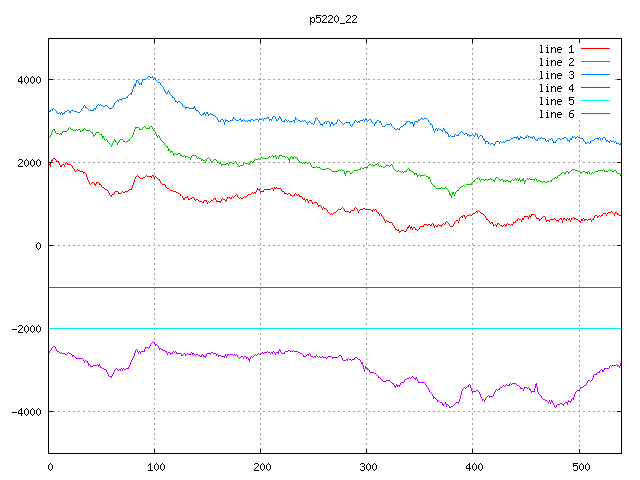640x480 pixels.
Task: Click the x-axis label 100
Action: (156, 467)
